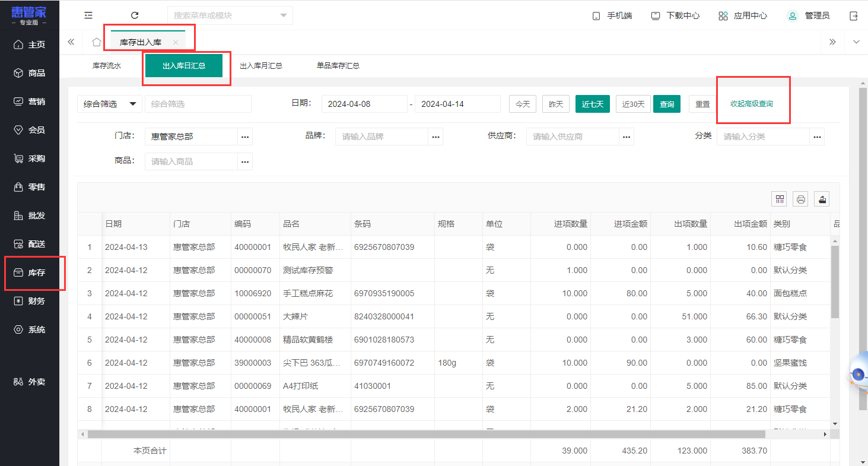Open the 品牌 selector ellipsis button
868x466 pixels.
435,137
